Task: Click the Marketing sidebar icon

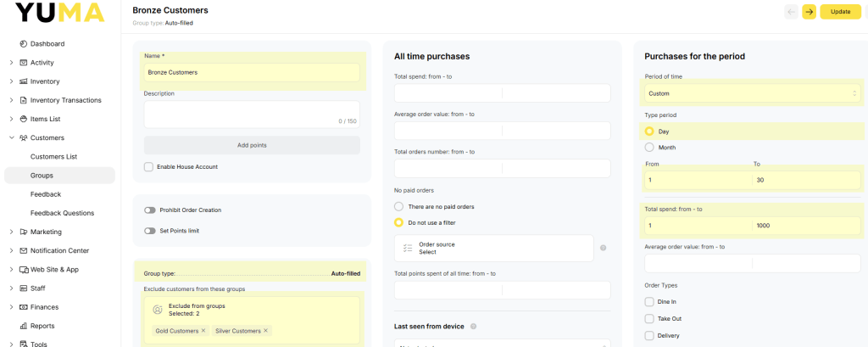Action: tap(23, 232)
